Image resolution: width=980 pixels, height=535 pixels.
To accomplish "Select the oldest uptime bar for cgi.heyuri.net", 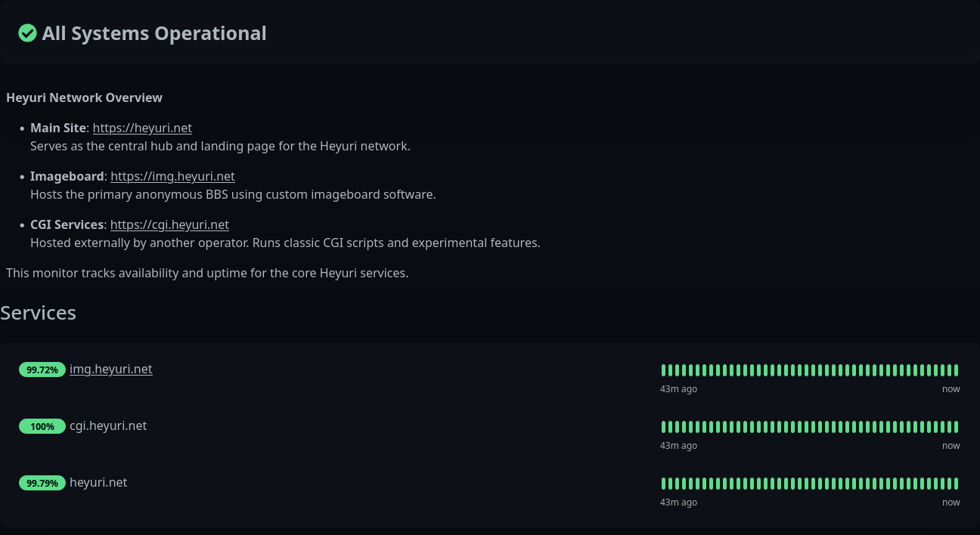I will pos(665,426).
